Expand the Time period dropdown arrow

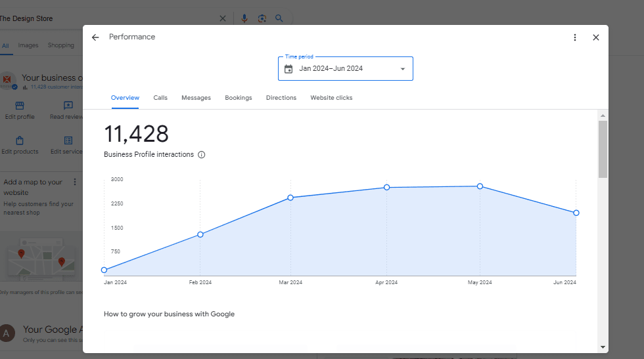[402, 69]
